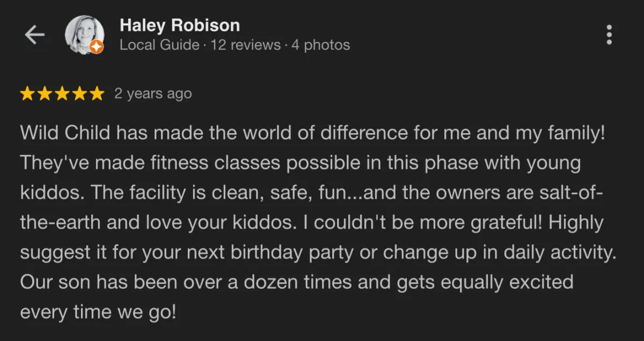
Task: Click the line mentioning 'facility is clean, safe'
Action: point(312,193)
